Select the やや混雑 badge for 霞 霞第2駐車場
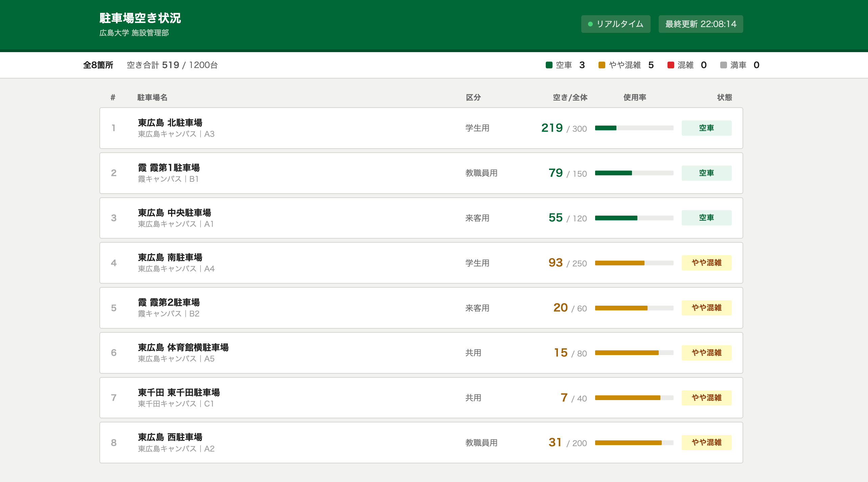This screenshot has height=482, width=868. (x=706, y=308)
